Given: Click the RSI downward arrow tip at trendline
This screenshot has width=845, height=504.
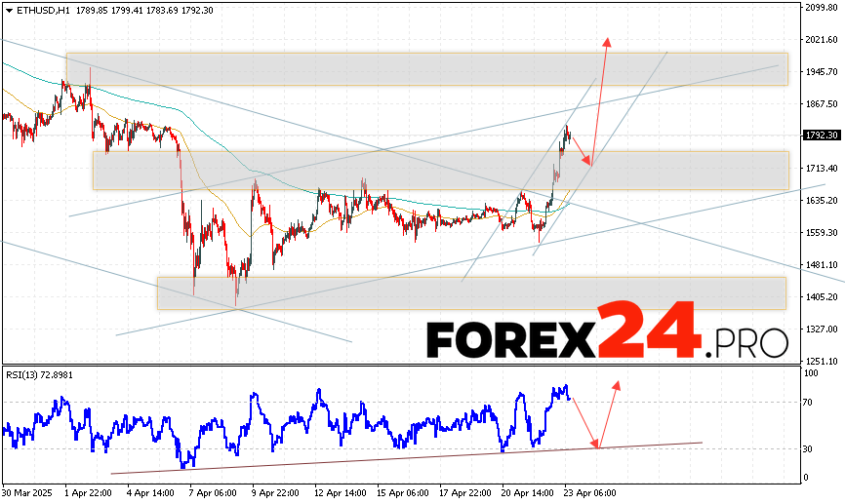Looking at the screenshot, I should (x=598, y=446).
